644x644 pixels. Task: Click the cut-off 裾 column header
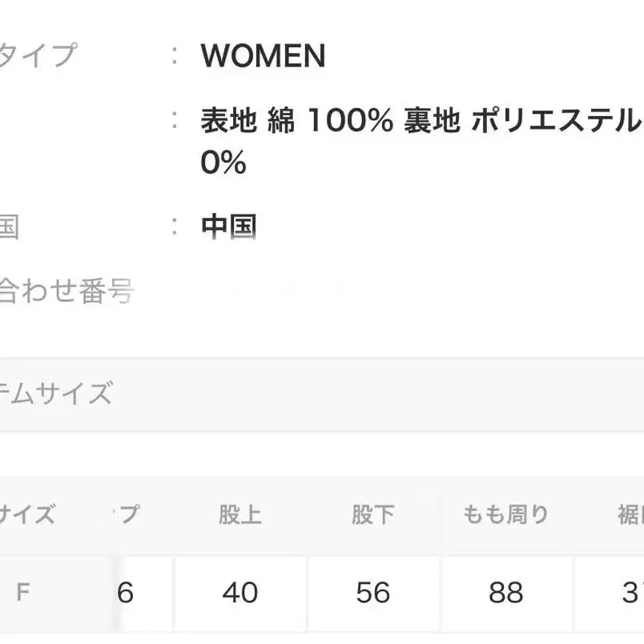click(630, 514)
